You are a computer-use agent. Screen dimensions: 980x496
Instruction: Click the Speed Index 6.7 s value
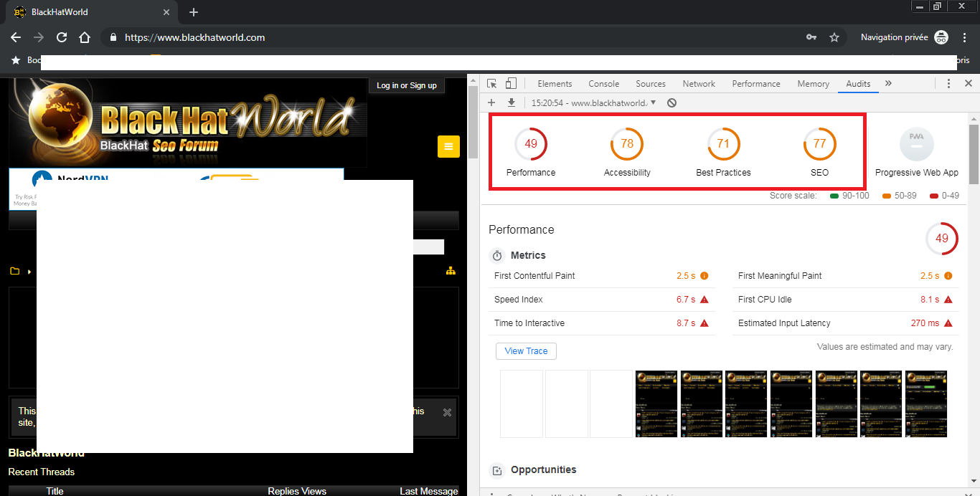686,300
